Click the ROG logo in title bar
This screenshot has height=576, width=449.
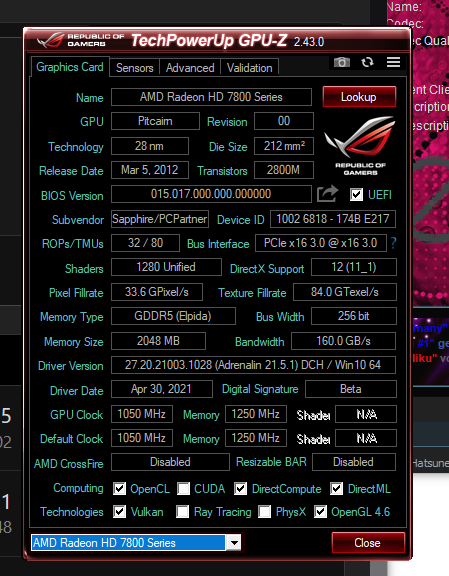(x=50, y=40)
